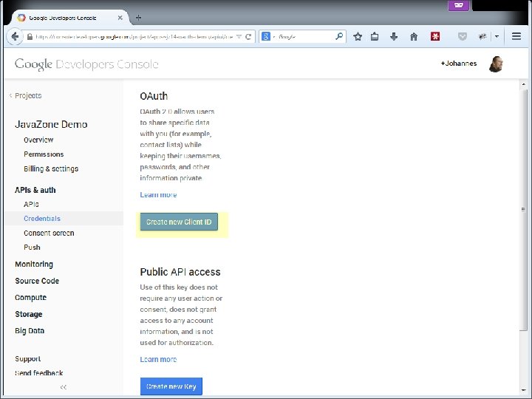Go to the browser home icon
The image size is (532, 399).
(414, 37)
